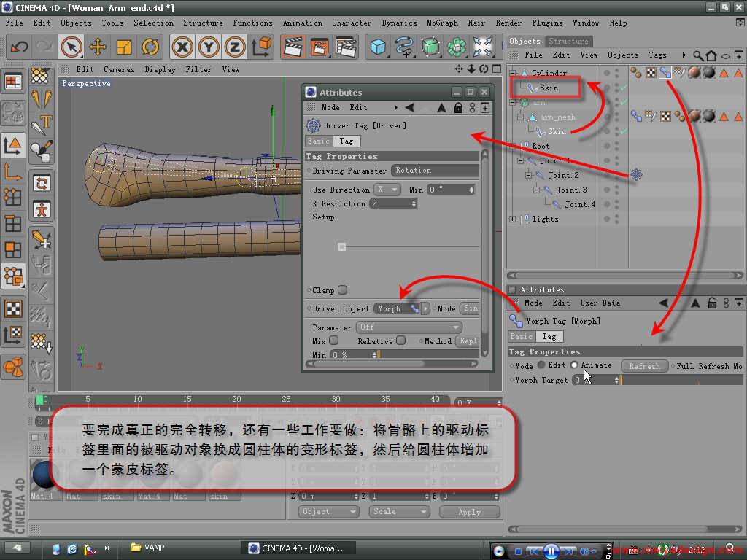Click the Apply button
The width and height of the screenshot is (747, 560).
pos(469,512)
